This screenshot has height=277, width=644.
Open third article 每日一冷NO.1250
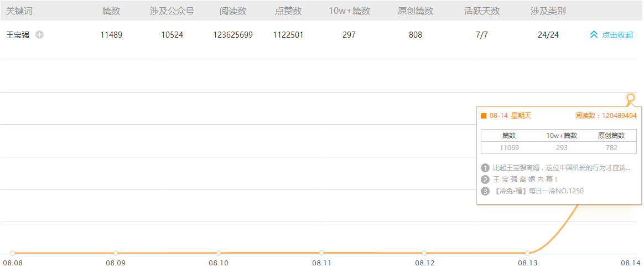click(538, 191)
